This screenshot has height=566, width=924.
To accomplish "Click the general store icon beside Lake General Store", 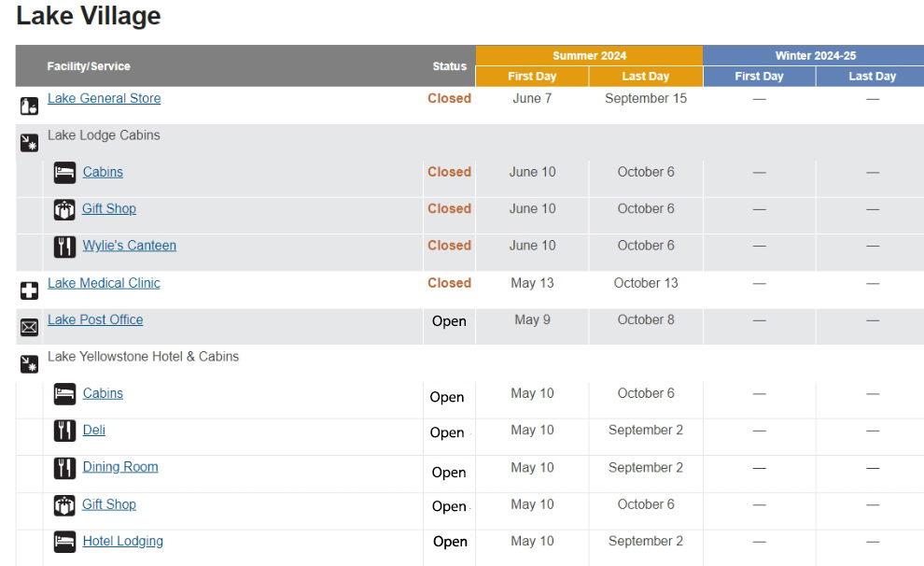I will [x=29, y=106].
